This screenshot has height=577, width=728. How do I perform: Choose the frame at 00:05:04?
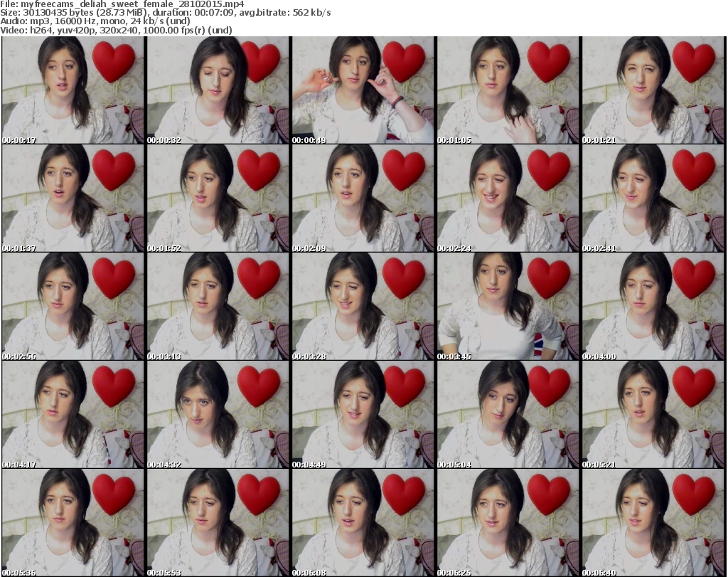(x=508, y=415)
